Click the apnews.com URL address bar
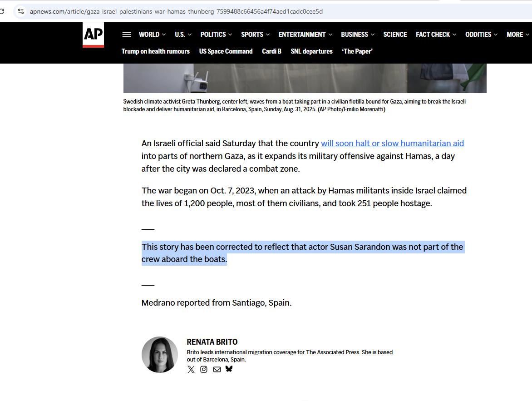The height and width of the screenshot is (401, 532). pyautogui.click(x=176, y=11)
